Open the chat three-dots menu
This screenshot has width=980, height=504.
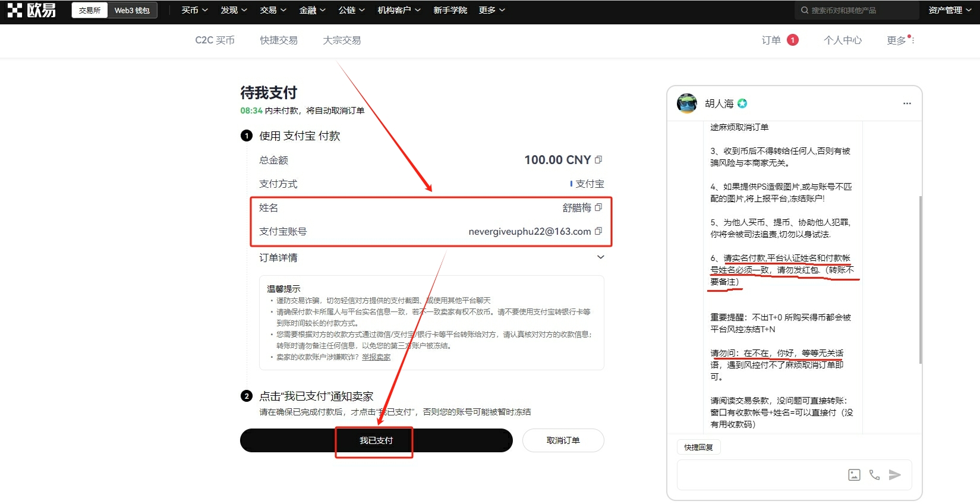tap(907, 103)
